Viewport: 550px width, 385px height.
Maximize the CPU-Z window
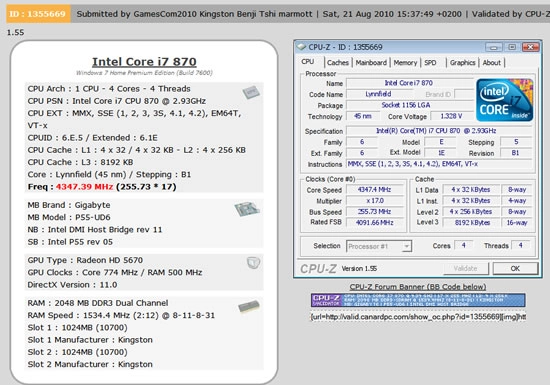point(512,47)
